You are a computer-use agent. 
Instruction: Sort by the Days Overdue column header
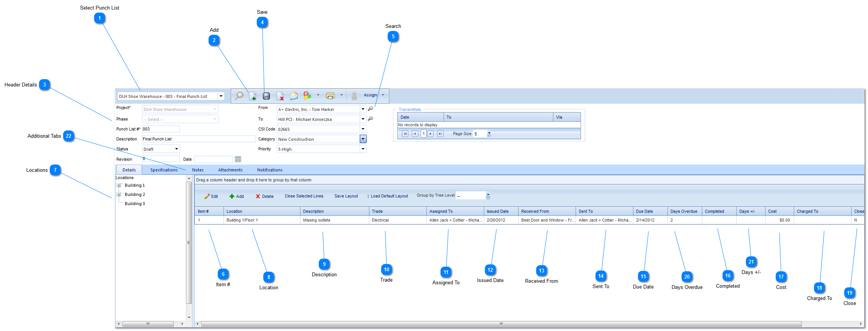[x=685, y=211]
